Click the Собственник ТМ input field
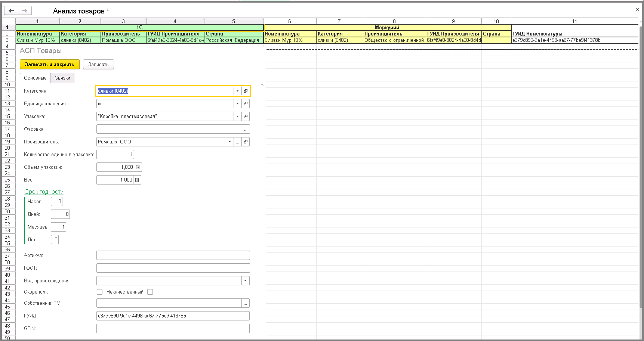The width and height of the screenshot is (644, 341). pyautogui.click(x=169, y=303)
